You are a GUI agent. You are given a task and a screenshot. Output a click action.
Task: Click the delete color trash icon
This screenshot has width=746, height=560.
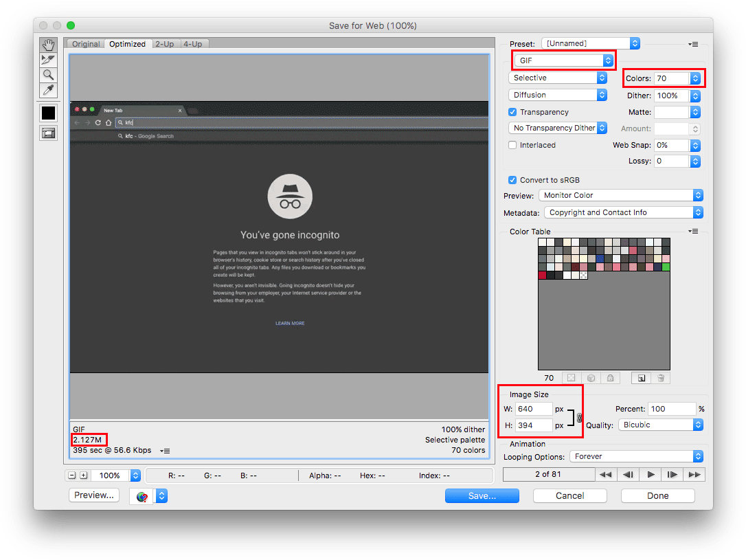[660, 378]
